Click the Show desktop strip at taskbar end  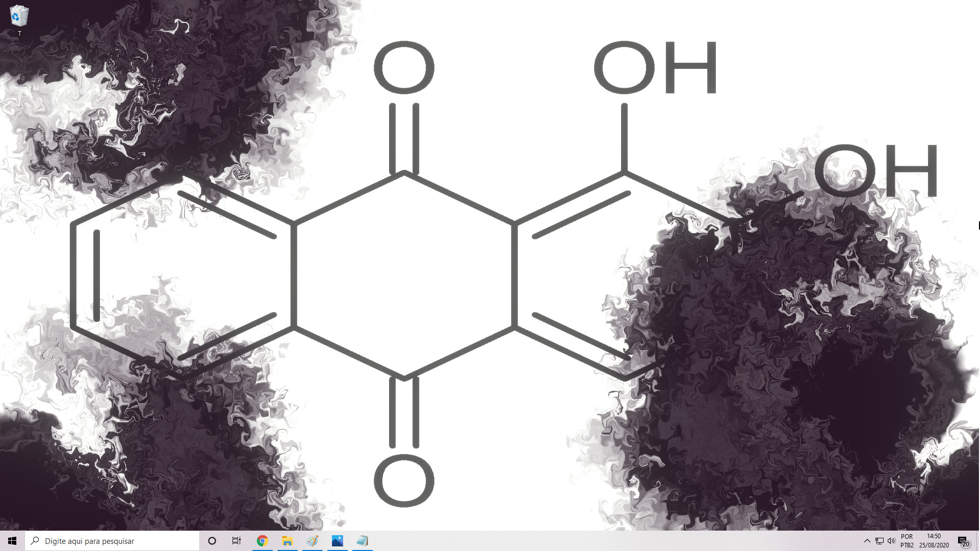tap(978, 541)
